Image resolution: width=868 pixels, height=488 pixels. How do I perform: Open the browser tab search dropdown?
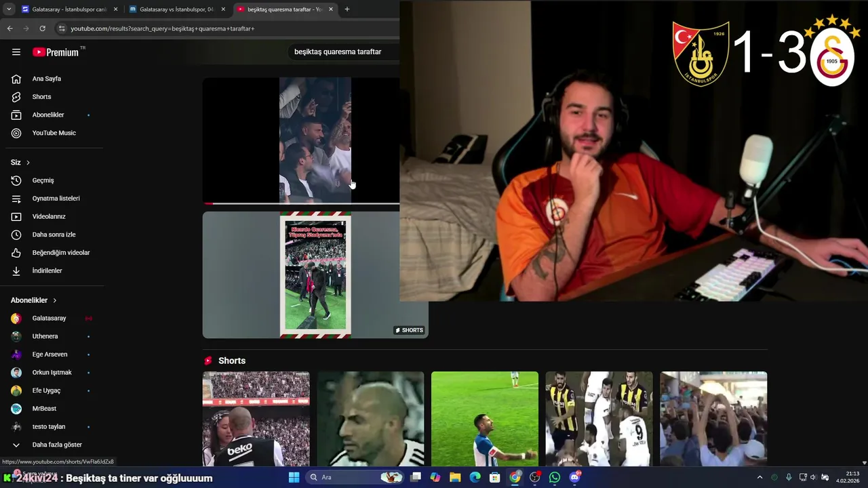pos(8,9)
